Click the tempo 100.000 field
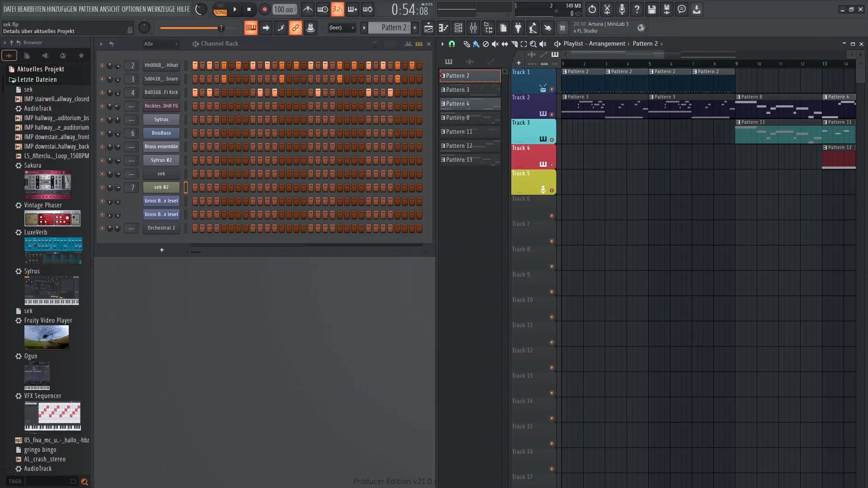The width and height of the screenshot is (868, 488). 285,9
